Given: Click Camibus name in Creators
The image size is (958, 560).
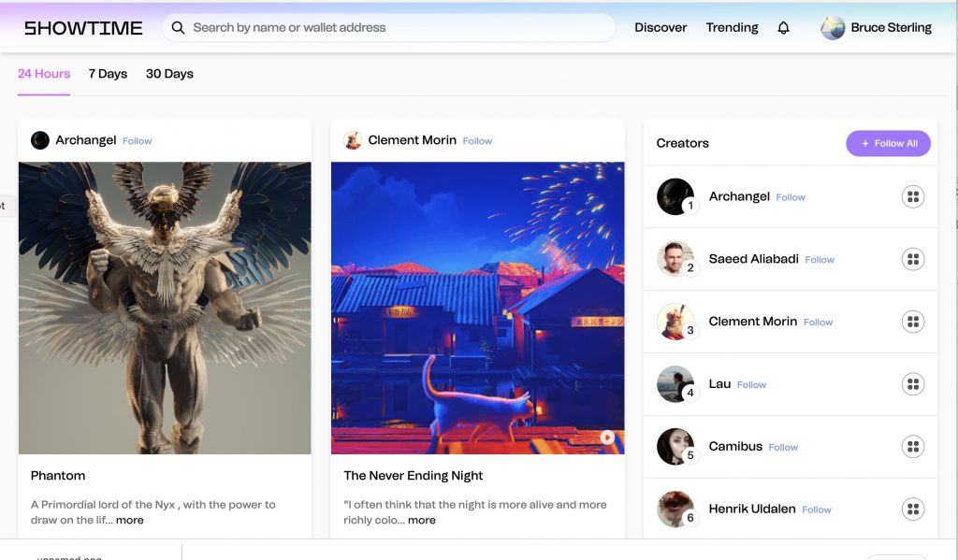Looking at the screenshot, I should 735,446.
